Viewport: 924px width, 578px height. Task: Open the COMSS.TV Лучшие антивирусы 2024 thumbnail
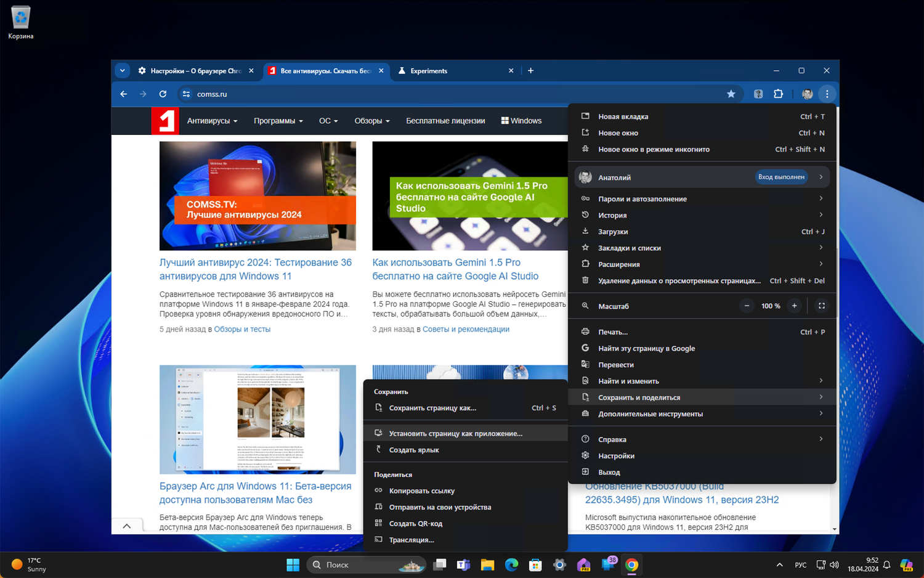tap(257, 196)
